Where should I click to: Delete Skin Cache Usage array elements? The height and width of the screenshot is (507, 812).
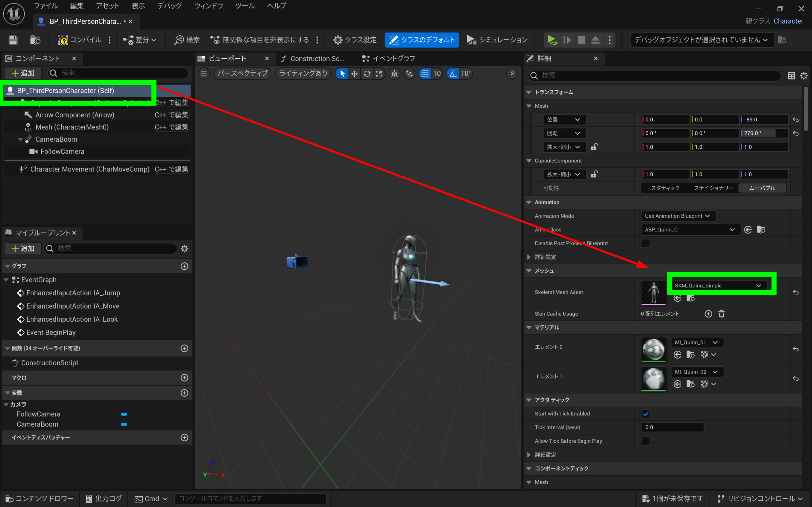click(x=721, y=314)
